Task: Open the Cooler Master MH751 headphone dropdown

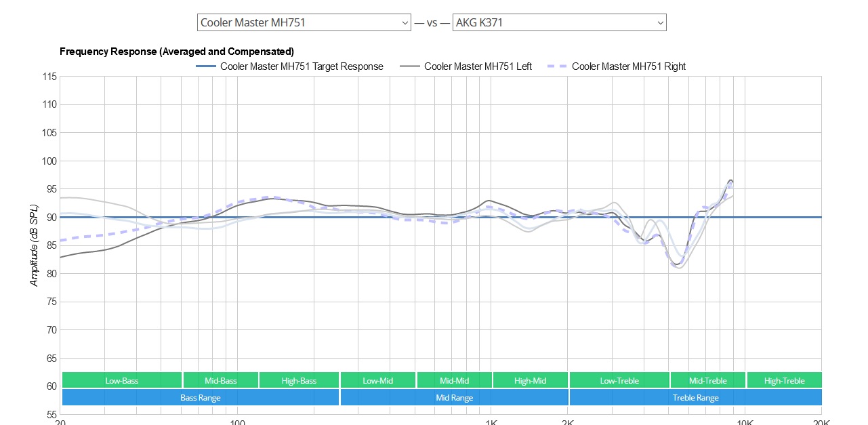Action: coord(304,22)
